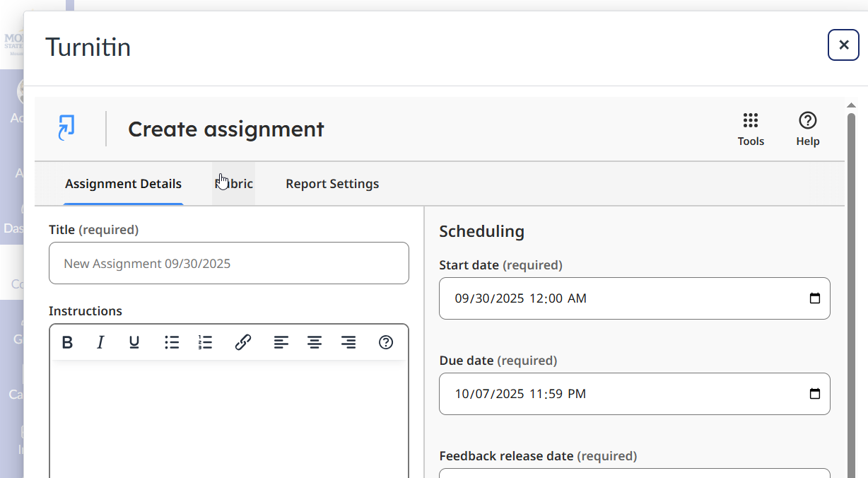Viewport: 868px width, 478px height.
Task: Open the Report Settings tab
Action: tap(332, 183)
